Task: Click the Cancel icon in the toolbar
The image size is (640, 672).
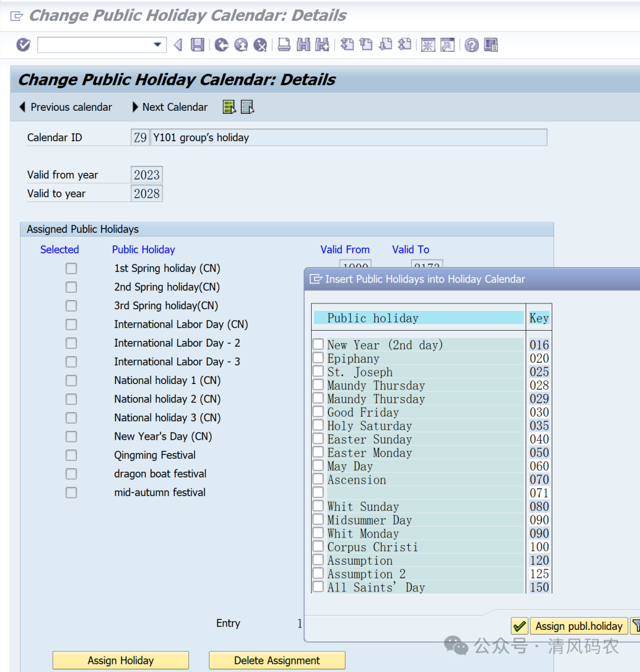Action: point(260,45)
